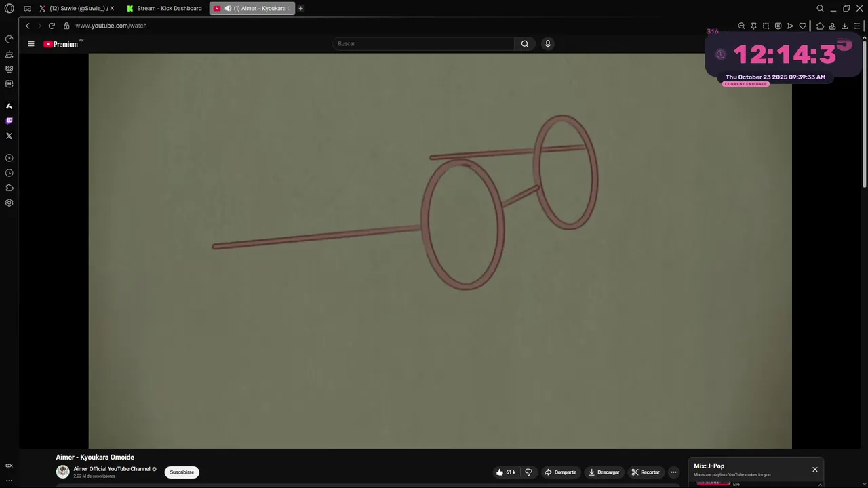Click the send/flow arrow toolbar icon

click(x=790, y=26)
